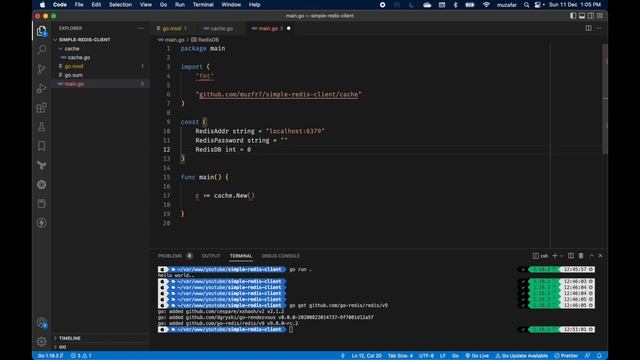This screenshot has height=360, width=640.
Task: Toggle the secondary side bar layout button
Action: pyautogui.click(x=591, y=16)
